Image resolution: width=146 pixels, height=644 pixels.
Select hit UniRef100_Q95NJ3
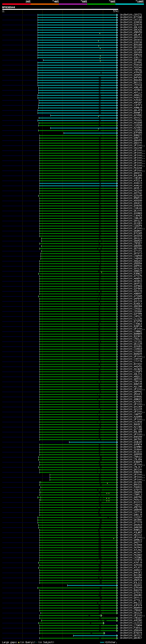(x=131, y=540)
